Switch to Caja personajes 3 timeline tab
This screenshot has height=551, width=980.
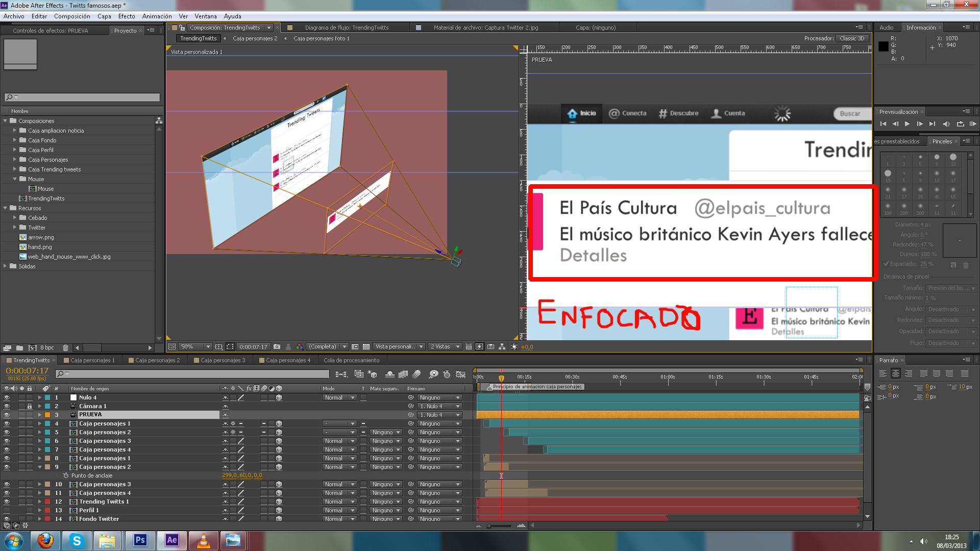(223, 360)
